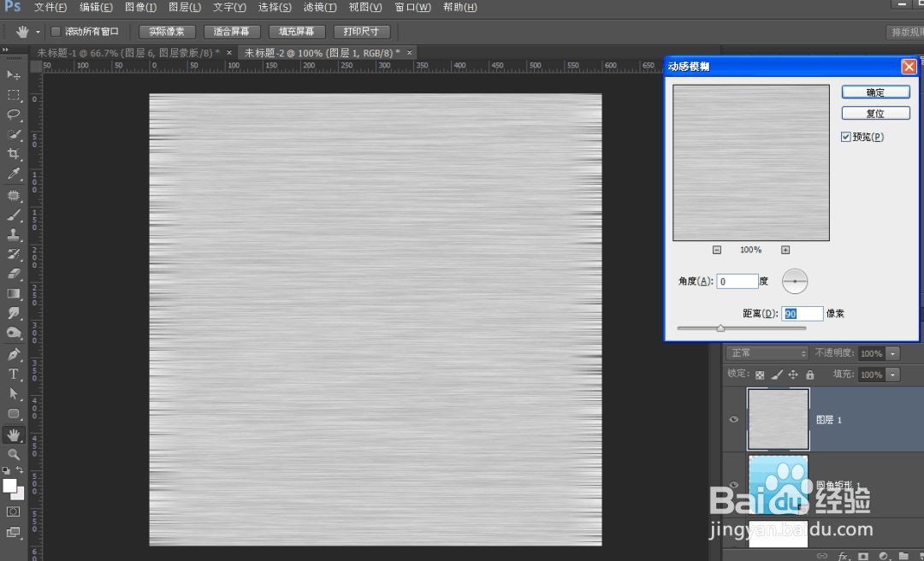This screenshot has width=924, height=561.
Task: Click lock transparent pixels icon
Action: (761, 375)
